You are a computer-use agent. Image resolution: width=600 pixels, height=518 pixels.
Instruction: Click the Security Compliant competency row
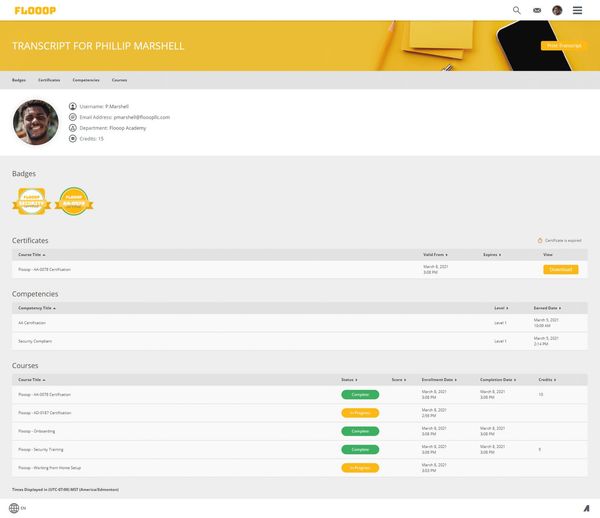(300, 341)
